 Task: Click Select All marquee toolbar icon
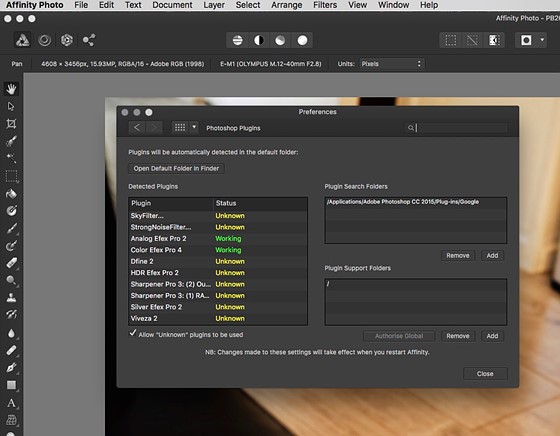[450, 40]
